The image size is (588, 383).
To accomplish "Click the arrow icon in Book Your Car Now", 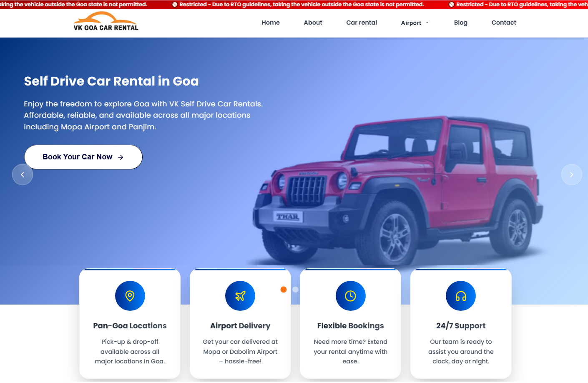I will (x=121, y=157).
